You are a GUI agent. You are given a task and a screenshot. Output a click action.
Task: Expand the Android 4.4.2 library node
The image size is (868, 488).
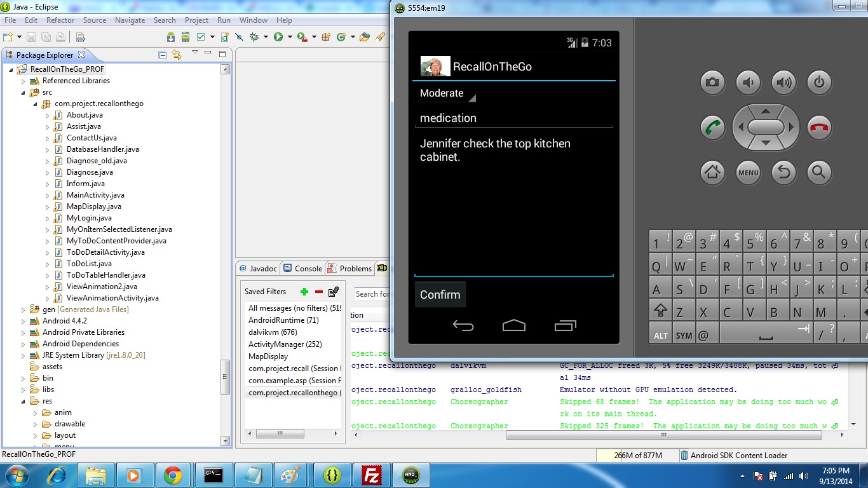point(24,321)
